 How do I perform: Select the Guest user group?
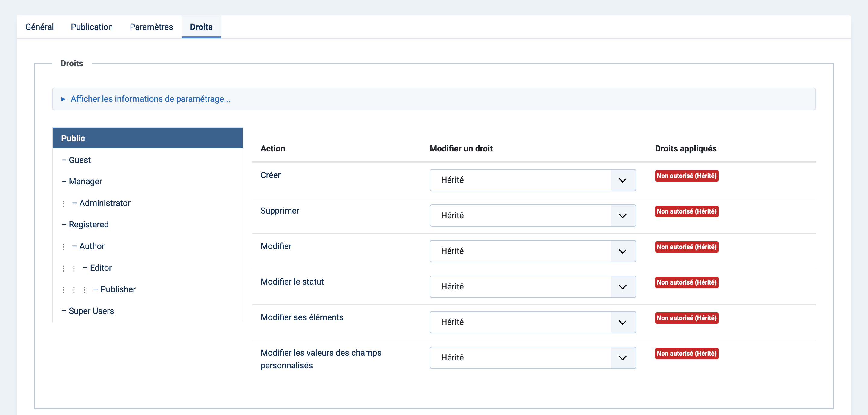point(148,160)
